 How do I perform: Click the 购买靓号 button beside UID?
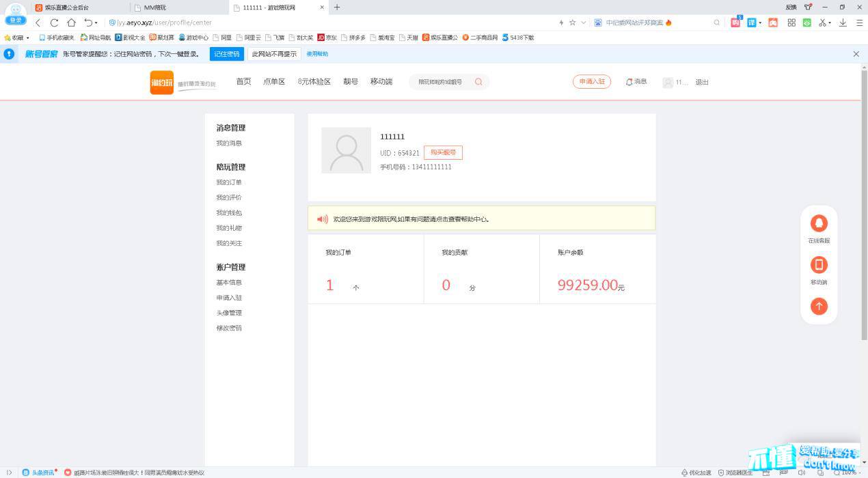coord(443,152)
